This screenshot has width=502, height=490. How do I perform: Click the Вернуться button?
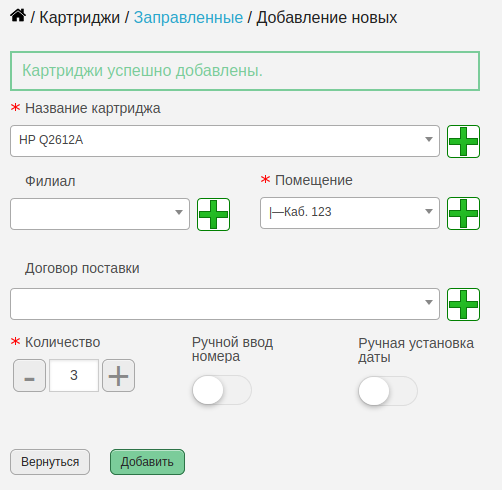[50, 462]
